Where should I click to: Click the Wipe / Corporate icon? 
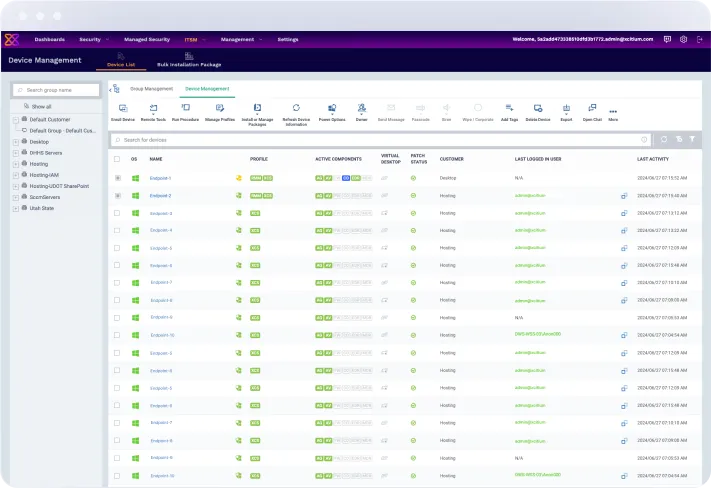tap(478, 108)
